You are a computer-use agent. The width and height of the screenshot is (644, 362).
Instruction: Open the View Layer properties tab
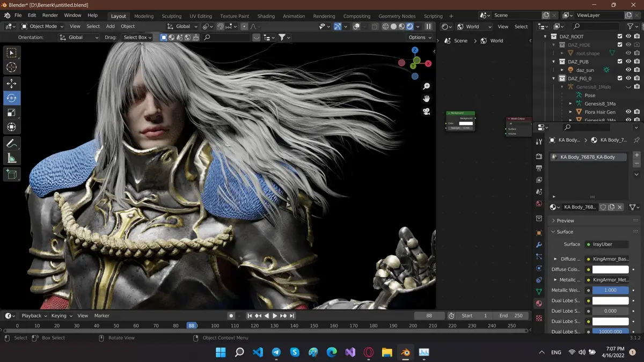(x=539, y=180)
